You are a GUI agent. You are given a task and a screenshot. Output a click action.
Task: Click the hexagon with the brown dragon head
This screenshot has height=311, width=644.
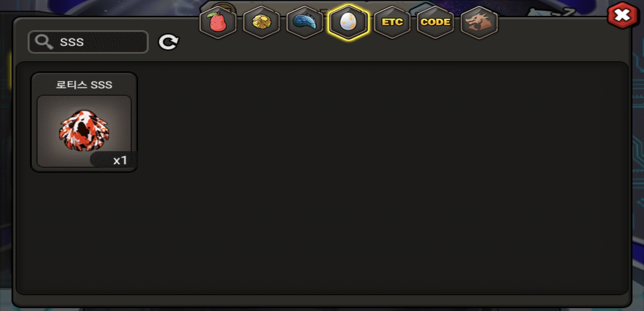(479, 22)
